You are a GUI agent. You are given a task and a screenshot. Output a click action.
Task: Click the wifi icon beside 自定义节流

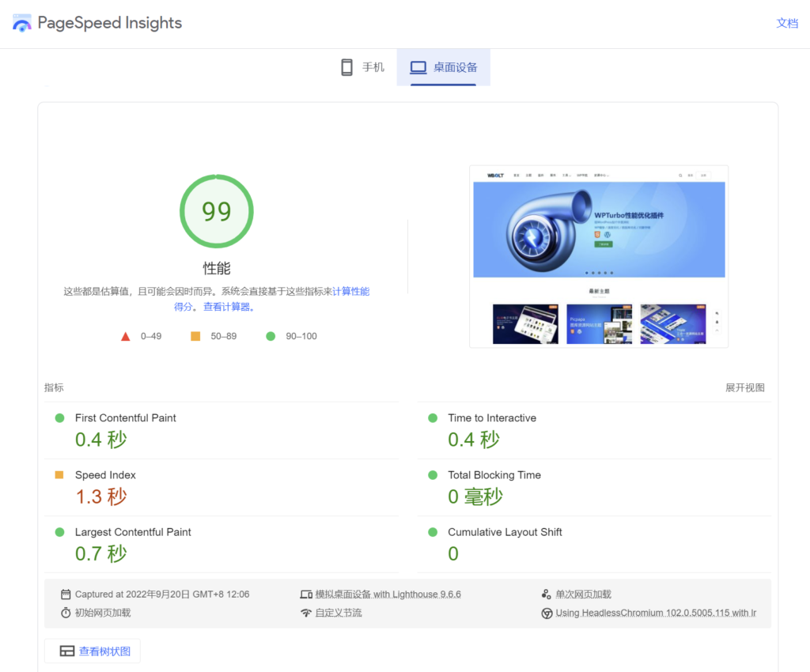306,613
